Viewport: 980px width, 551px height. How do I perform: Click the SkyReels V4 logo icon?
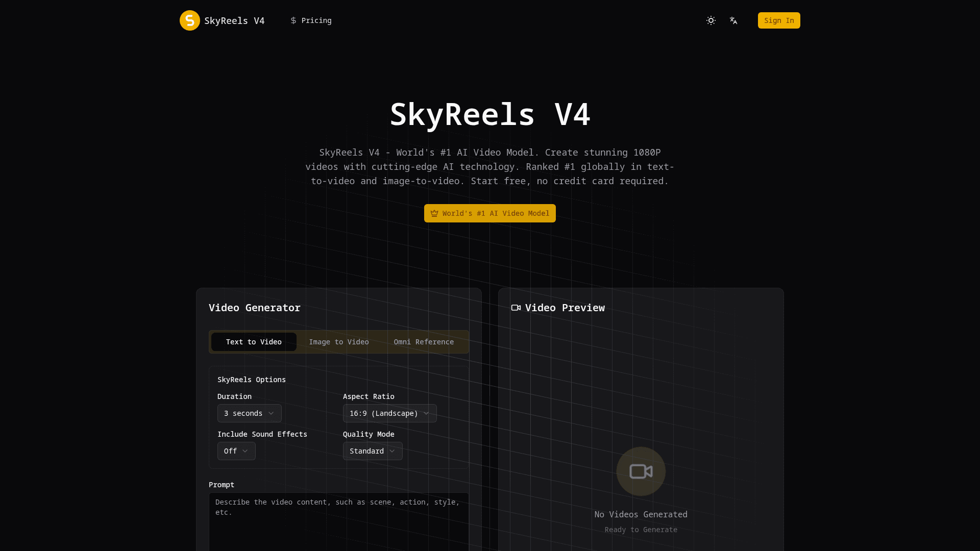coord(189,20)
